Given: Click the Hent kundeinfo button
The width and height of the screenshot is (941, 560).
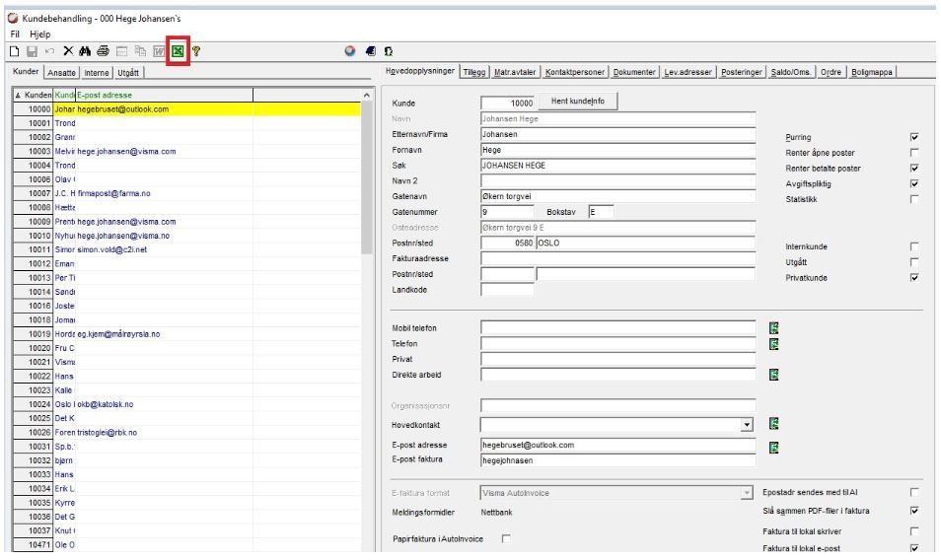Looking at the screenshot, I should tap(578, 101).
